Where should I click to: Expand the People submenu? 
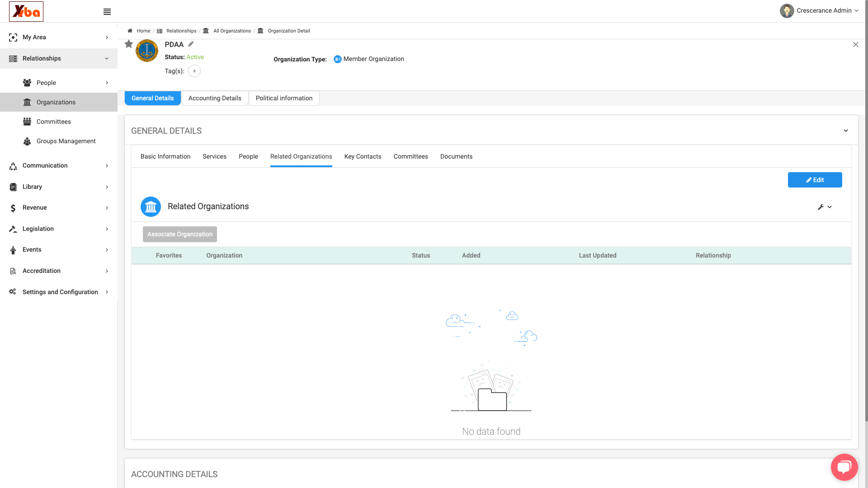point(59,83)
